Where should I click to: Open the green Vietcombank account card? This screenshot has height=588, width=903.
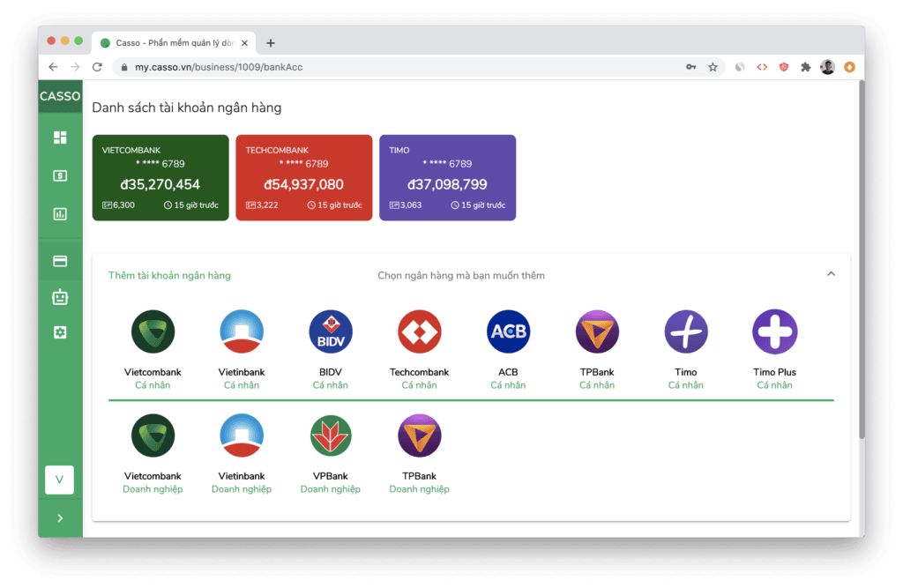[x=160, y=177]
